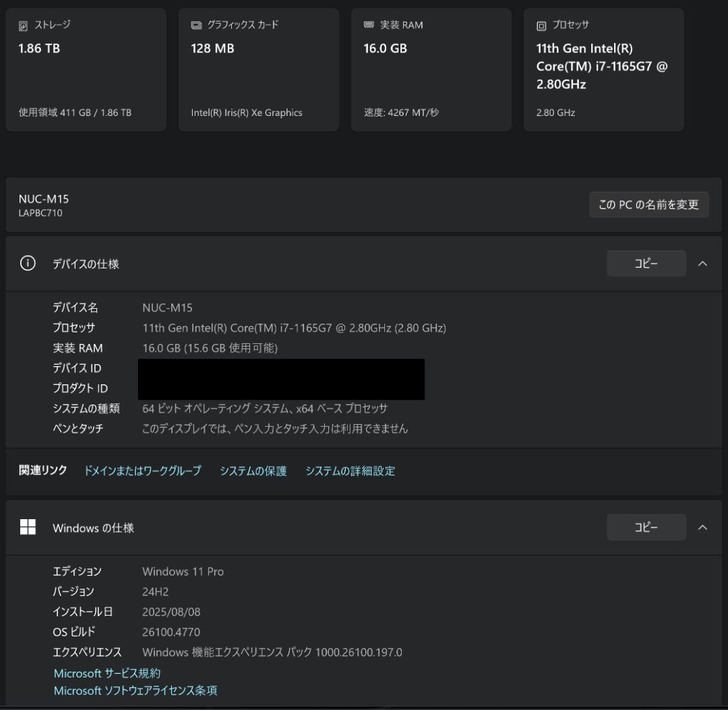Select エクスペリエンス pack version value
This screenshot has height=710, width=728.
click(x=272, y=652)
